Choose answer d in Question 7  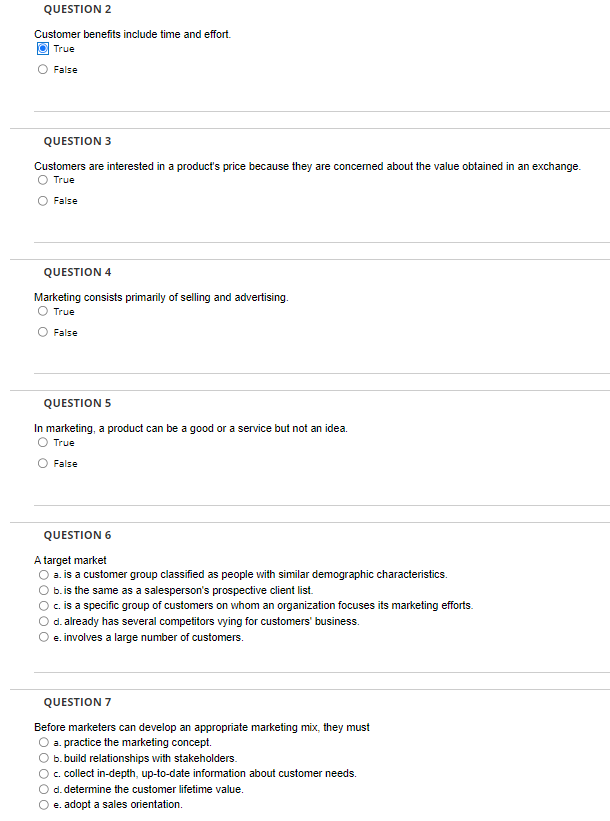(x=42, y=789)
